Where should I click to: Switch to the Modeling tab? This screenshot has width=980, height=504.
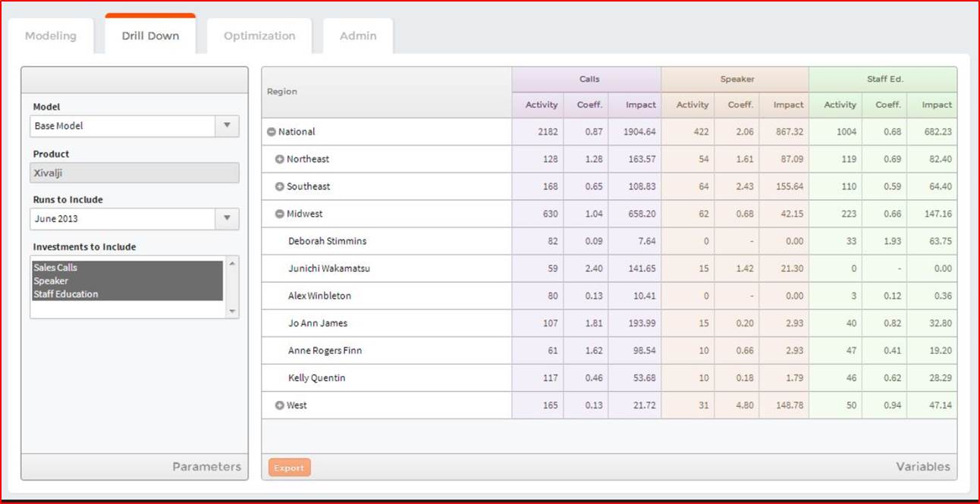tap(51, 35)
